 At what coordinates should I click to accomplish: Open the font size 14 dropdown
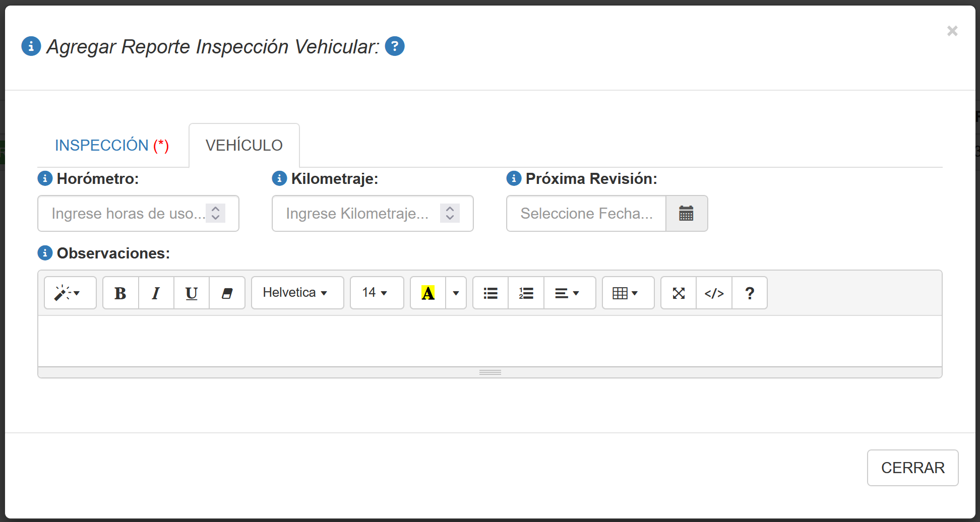coord(377,293)
